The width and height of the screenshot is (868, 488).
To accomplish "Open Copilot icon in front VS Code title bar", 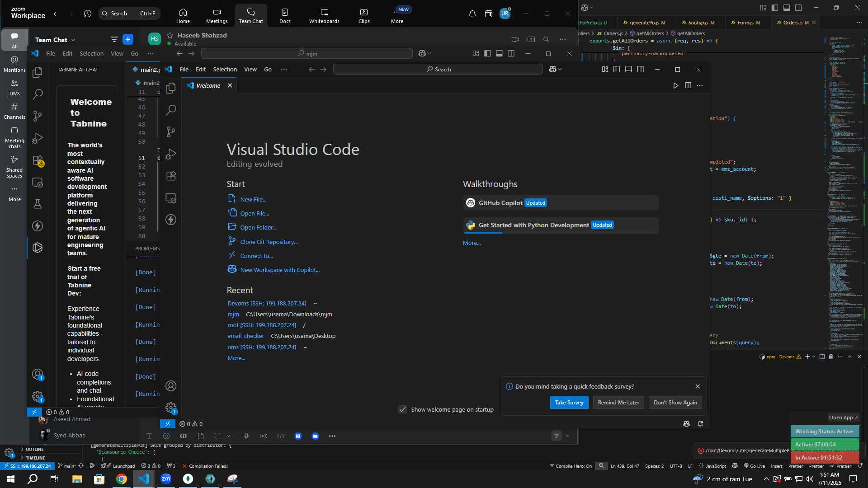I will point(552,69).
